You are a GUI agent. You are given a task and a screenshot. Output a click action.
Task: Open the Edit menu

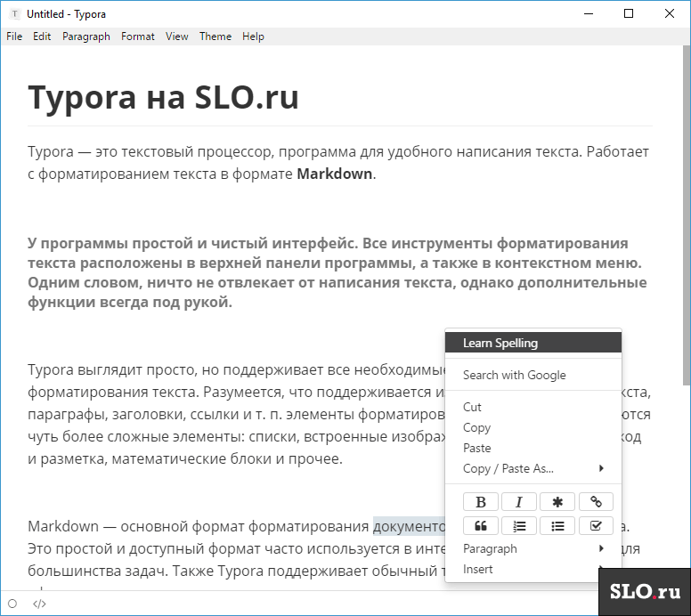(x=42, y=36)
